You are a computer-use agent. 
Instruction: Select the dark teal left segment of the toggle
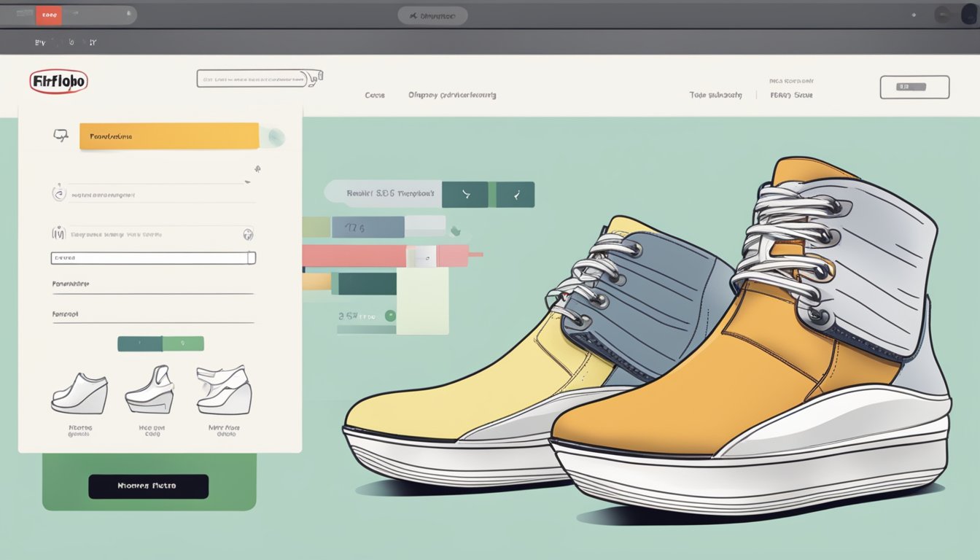point(139,343)
